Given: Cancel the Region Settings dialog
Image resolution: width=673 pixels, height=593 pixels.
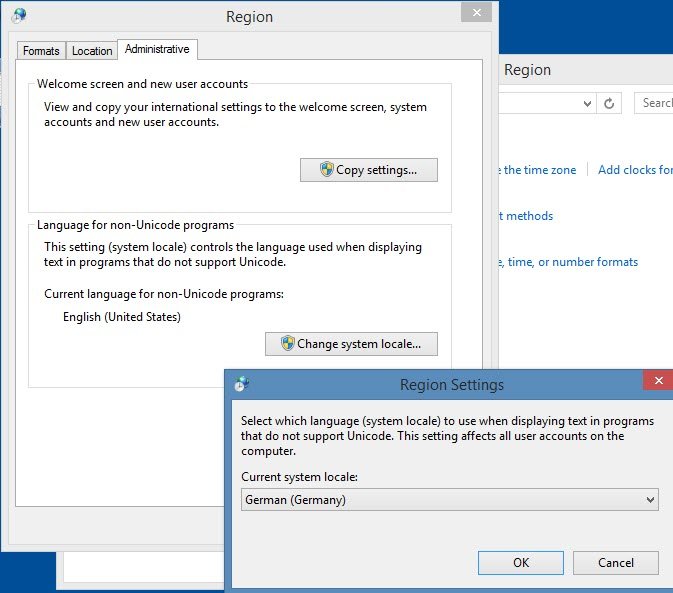Looking at the screenshot, I should (x=615, y=563).
